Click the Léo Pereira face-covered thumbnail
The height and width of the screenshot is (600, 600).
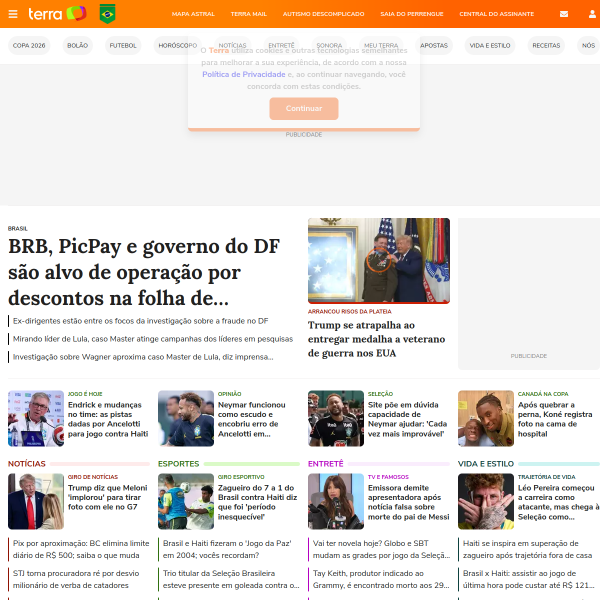pyautogui.click(x=486, y=501)
